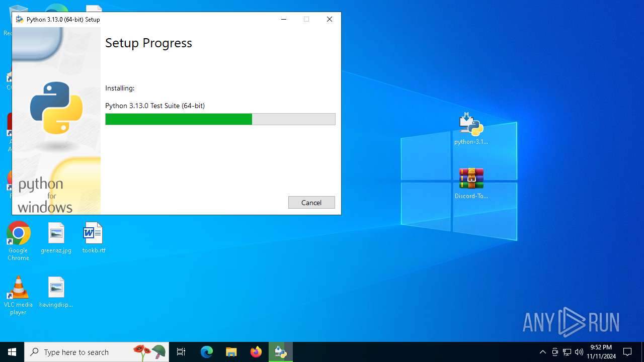Click the green setup progress bar
Viewport: 644px width, 362px height.
tap(220, 119)
